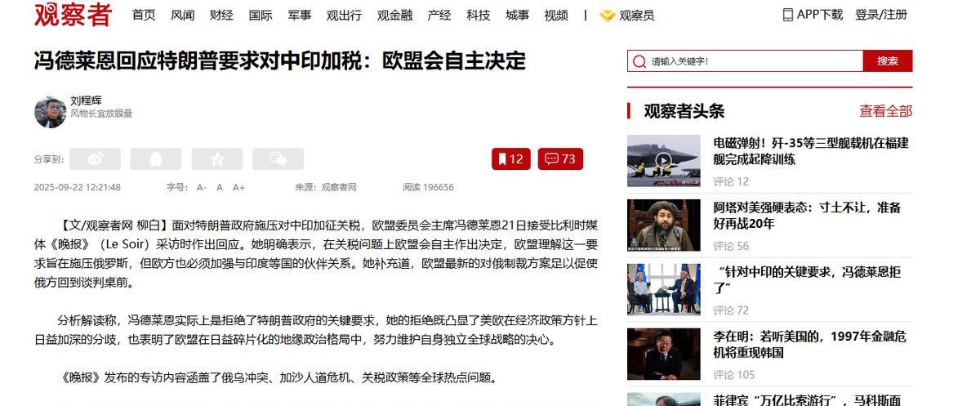980x406 pixels.
Task: Share article to QQ
Action: (156, 159)
